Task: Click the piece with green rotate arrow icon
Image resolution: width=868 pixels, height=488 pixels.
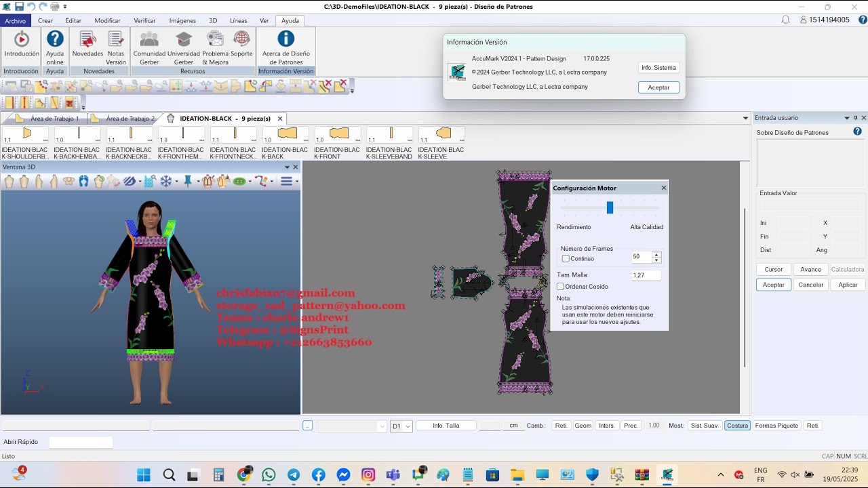Action: tap(99, 182)
